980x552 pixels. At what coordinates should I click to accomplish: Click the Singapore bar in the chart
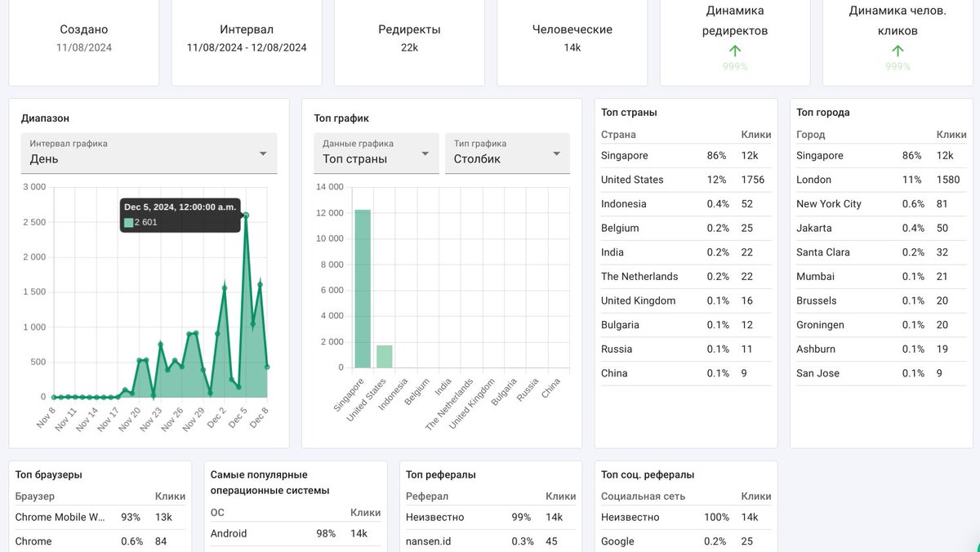(x=363, y=288)
